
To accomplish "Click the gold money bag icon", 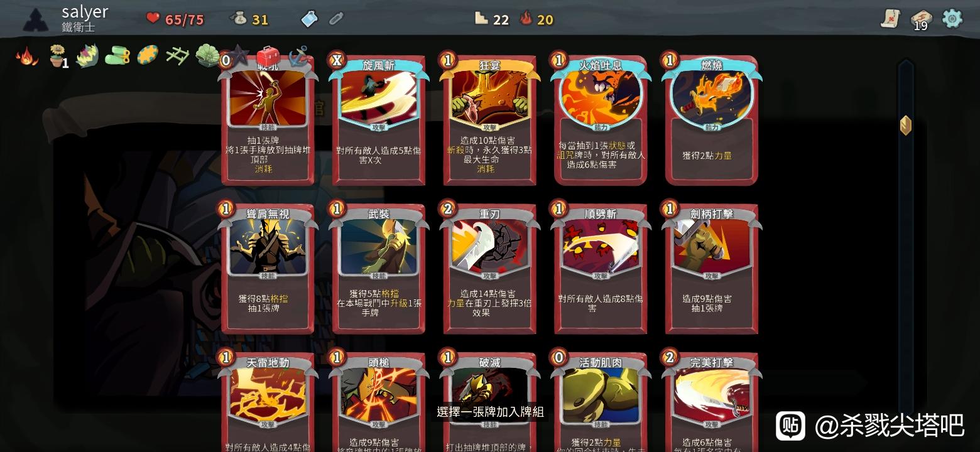I will pyautogui.click(x=239, y=19).
